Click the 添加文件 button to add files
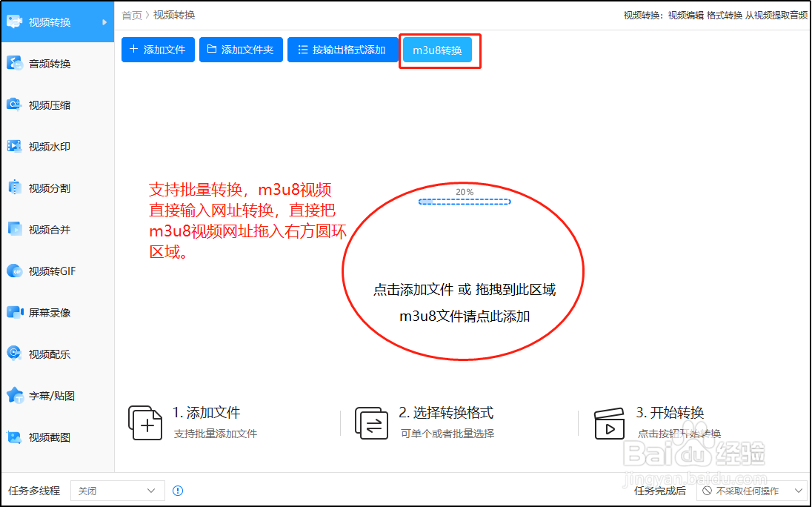 [158, 50]
